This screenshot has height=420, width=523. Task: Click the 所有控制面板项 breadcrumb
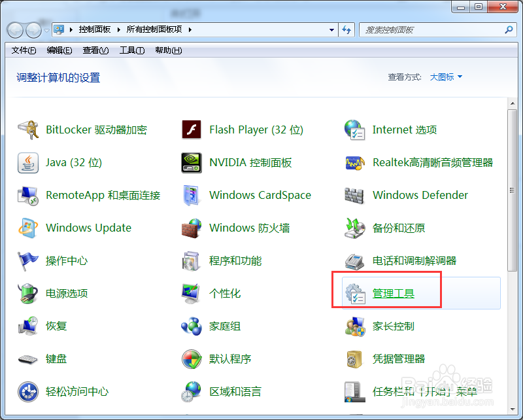(x=154, y=29)
